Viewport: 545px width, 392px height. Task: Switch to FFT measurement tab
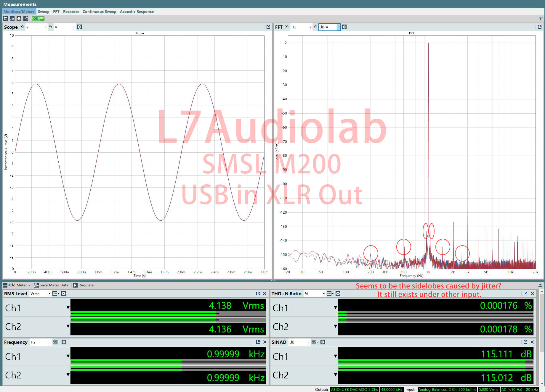click(x=56, y=12)
